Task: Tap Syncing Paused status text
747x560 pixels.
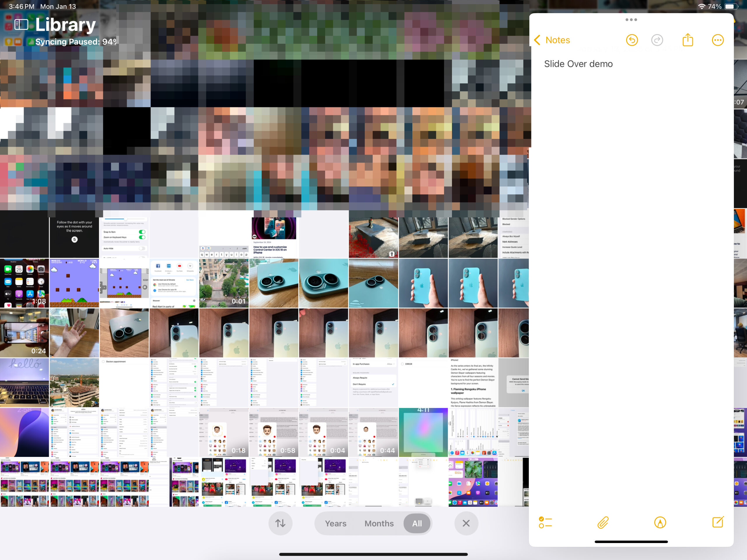Action: point(76,42)
